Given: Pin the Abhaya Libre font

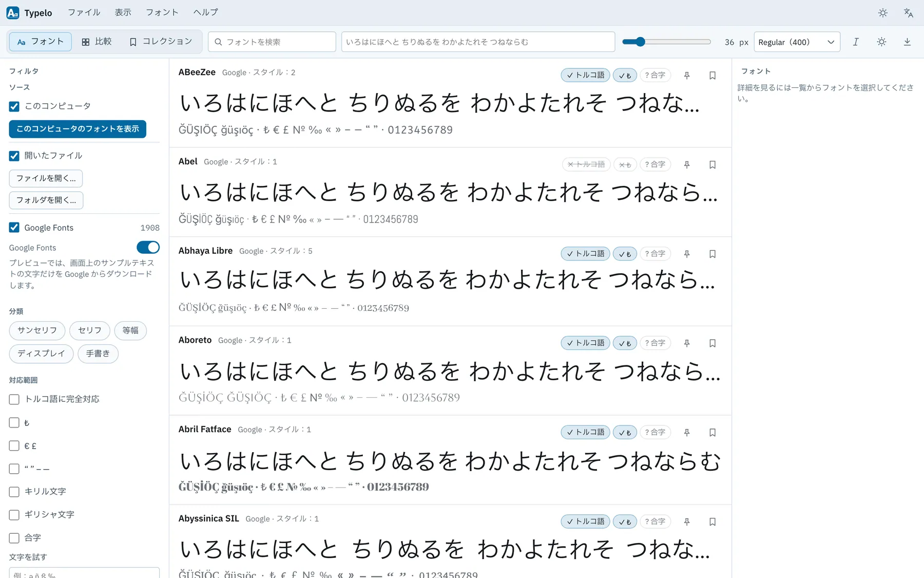Looking at the screenshot, I should [687, 254].
